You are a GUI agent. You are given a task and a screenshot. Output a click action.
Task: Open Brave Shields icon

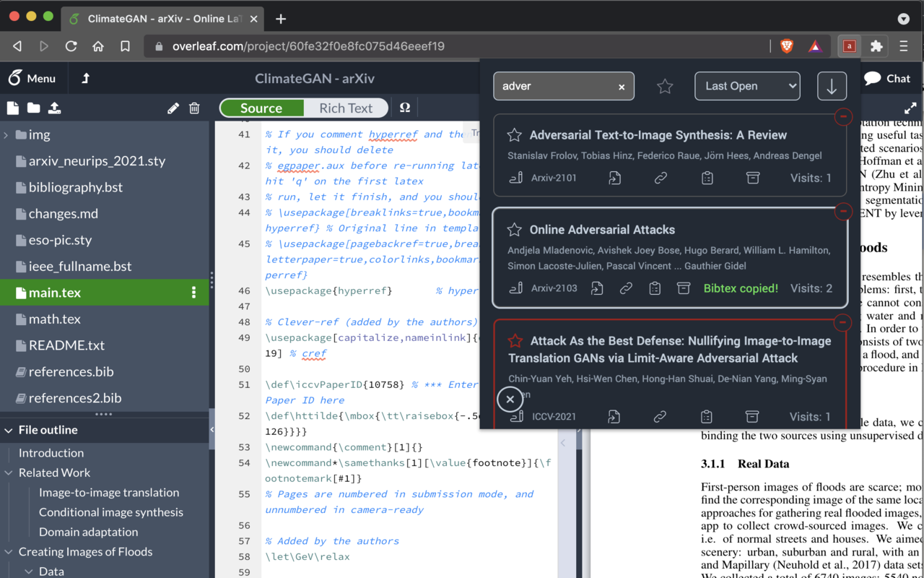pyautogui.click(x=787, y=46)
